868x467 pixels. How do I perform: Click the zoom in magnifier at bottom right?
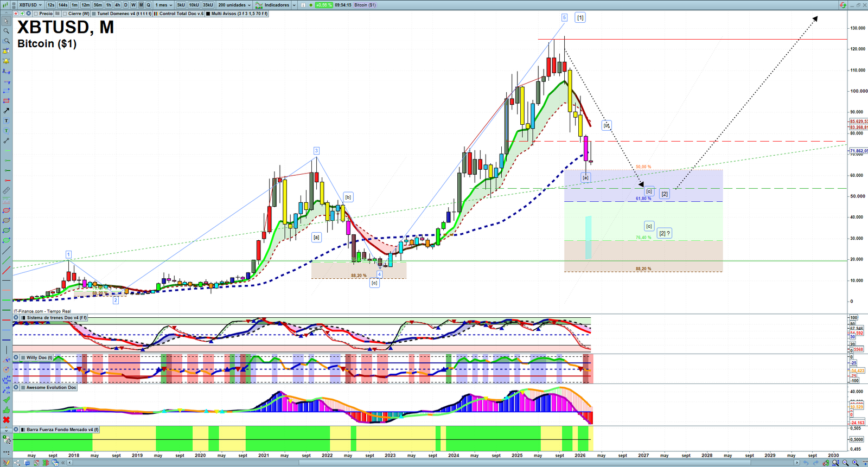[856, 463]
